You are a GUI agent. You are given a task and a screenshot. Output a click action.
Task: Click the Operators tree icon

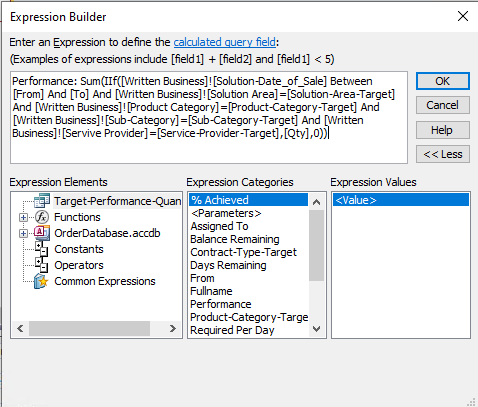pyautogui.click(x=42, y=265)
